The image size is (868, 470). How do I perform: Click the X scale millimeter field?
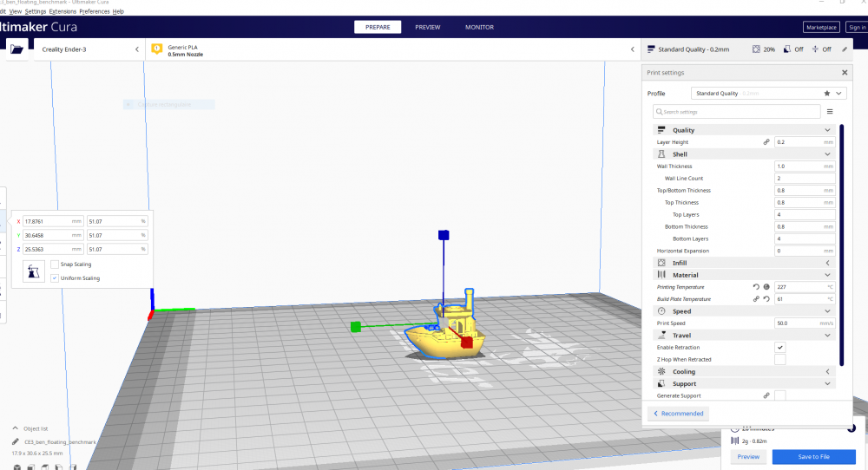pos(53,221)
